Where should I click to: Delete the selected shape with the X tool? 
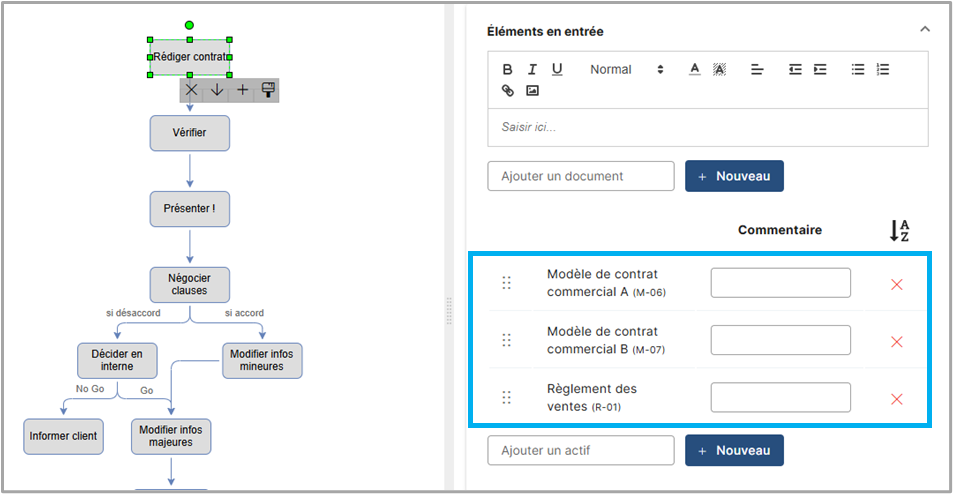coord(192,90)
